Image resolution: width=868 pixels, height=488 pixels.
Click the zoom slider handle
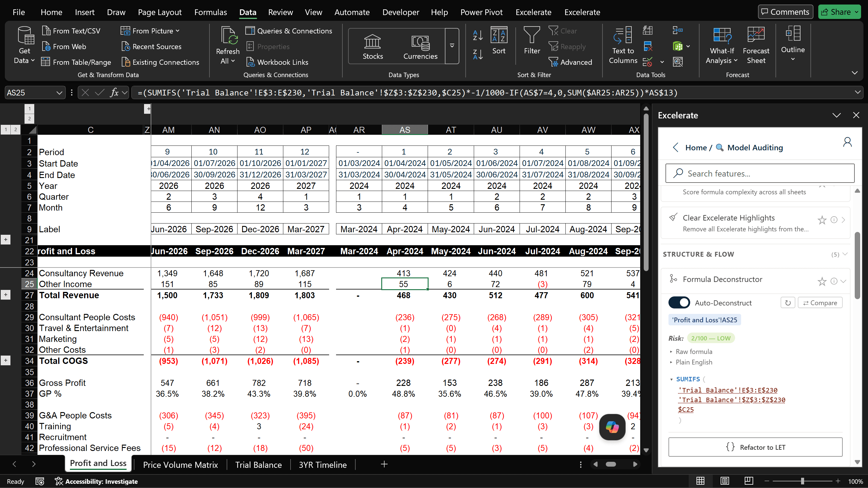[x=803, y=481]
